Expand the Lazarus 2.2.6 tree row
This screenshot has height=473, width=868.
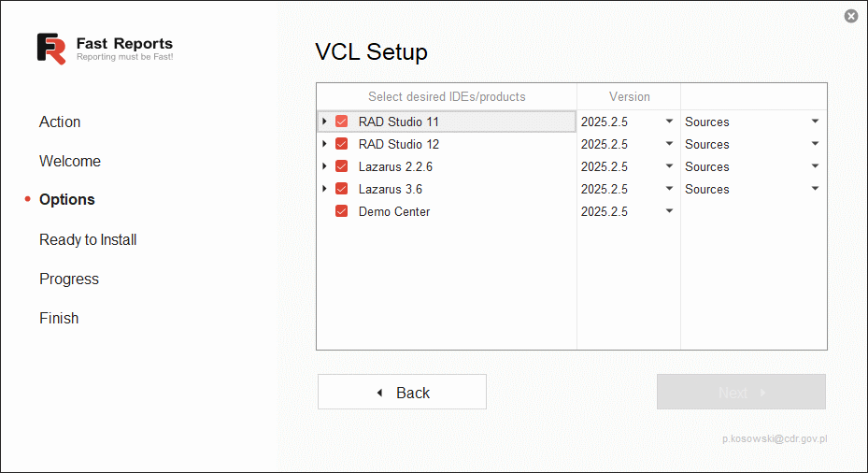click(324, 166)
